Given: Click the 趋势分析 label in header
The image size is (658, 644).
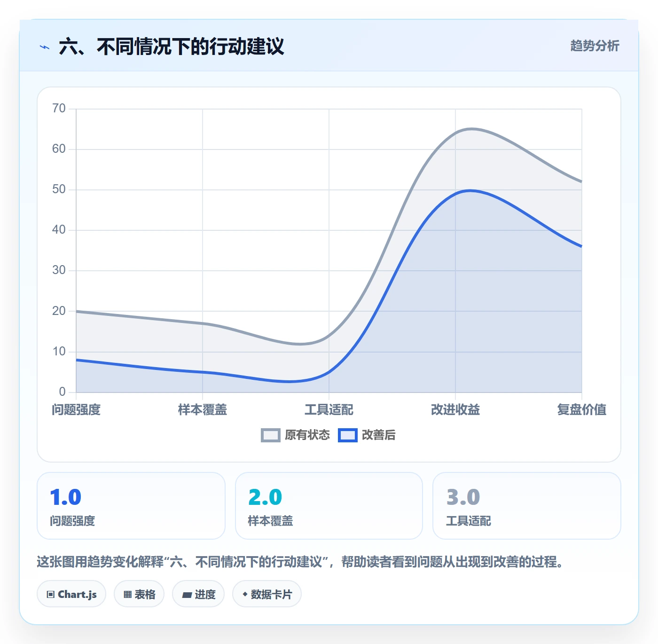Looking at the screenshot, I should 595,46.
